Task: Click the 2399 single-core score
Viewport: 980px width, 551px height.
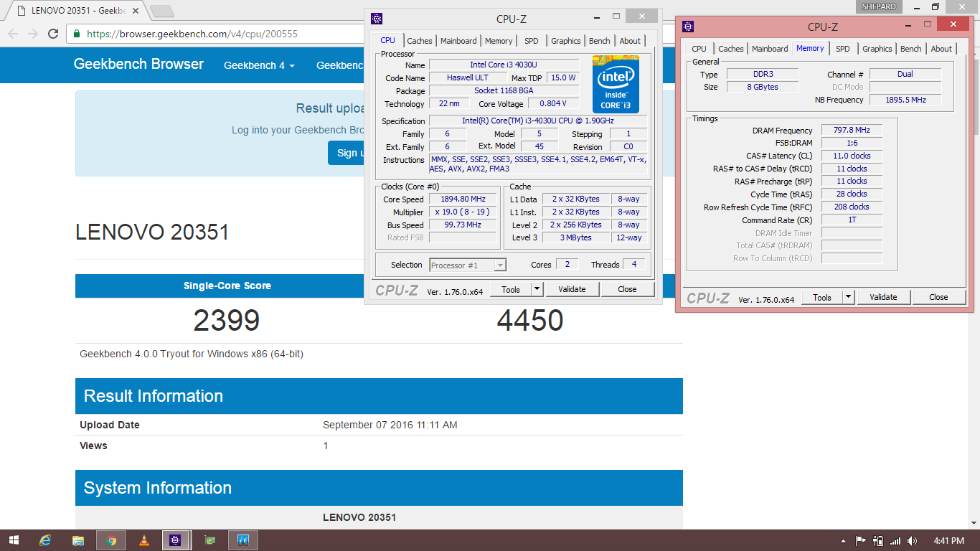Action: (227, 321)
